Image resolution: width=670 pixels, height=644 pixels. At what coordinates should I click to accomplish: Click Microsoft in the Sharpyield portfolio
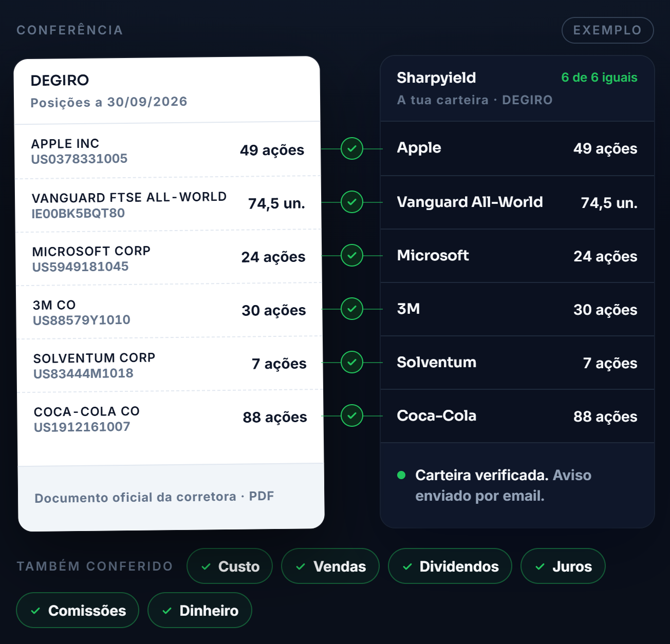click(433, 255)
